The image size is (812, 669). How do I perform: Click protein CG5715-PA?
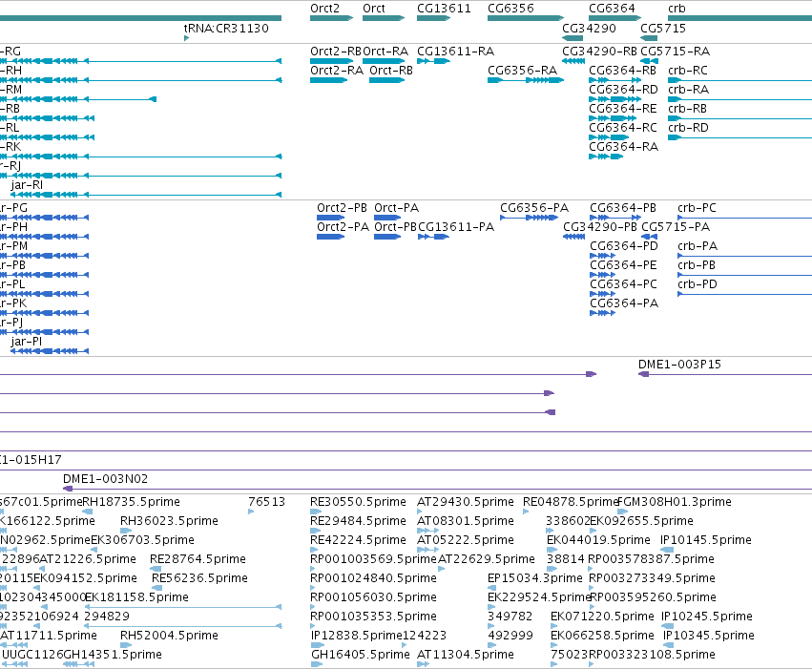pyautogui.click(x=650, y=237)
